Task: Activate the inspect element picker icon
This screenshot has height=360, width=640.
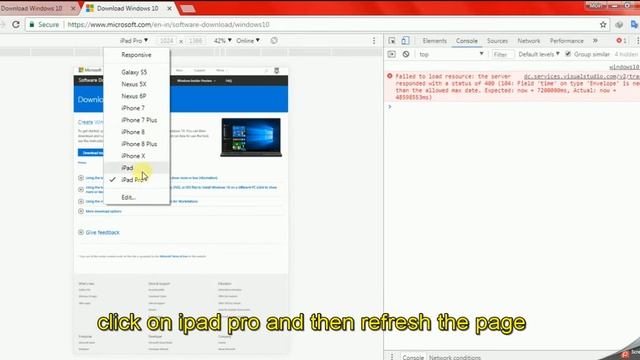Action: click(x=392, y=40)
